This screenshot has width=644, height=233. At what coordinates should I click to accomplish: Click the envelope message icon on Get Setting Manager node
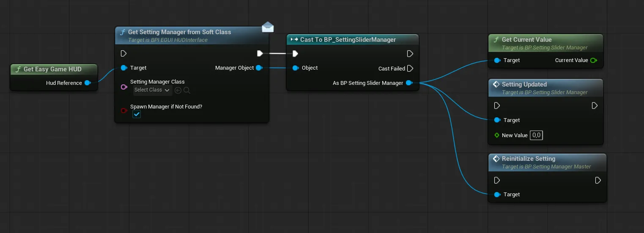coord(268,27)
